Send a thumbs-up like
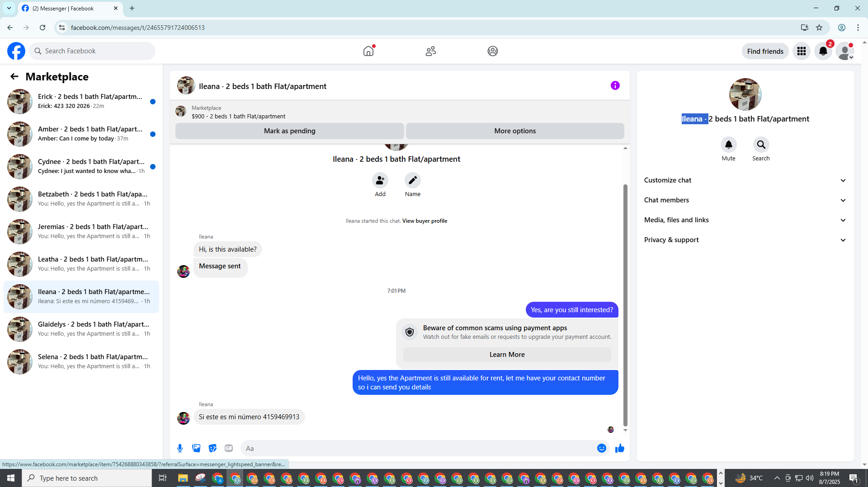 click(x=620, y=448)
